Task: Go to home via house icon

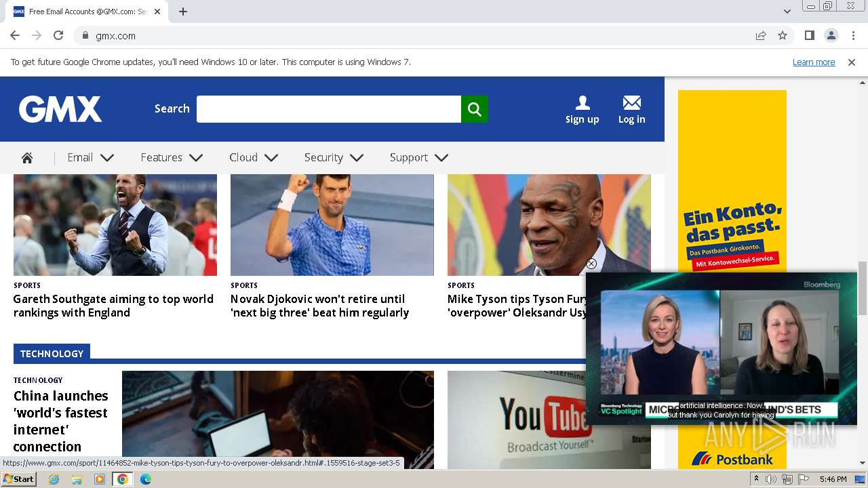Action: tap(27, 158)
